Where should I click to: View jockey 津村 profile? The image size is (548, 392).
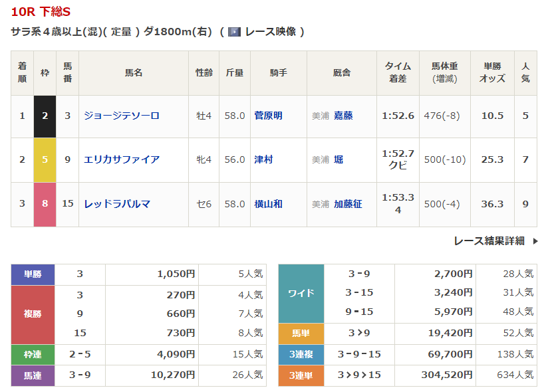click(x=263, y=159)
